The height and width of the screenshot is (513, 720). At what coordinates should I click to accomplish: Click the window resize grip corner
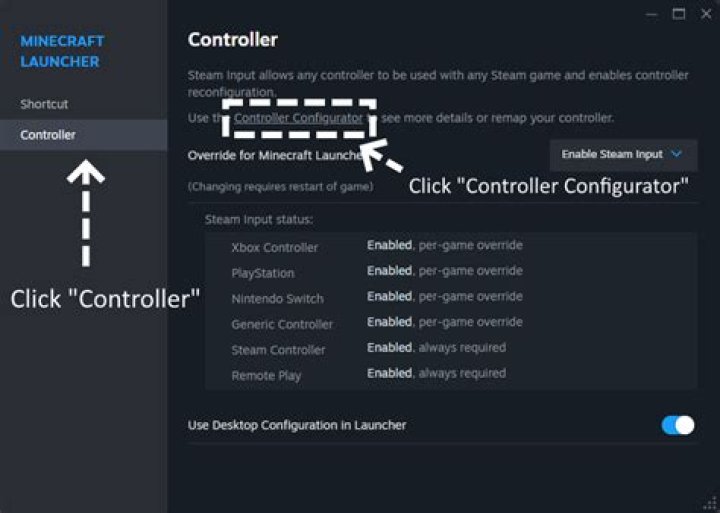coord(711,504)
